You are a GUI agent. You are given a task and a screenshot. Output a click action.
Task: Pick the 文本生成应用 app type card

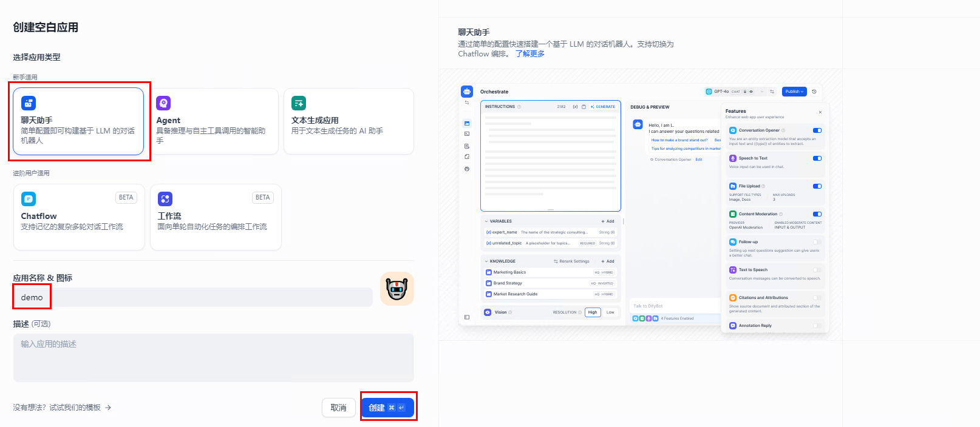tap(349, 121)
